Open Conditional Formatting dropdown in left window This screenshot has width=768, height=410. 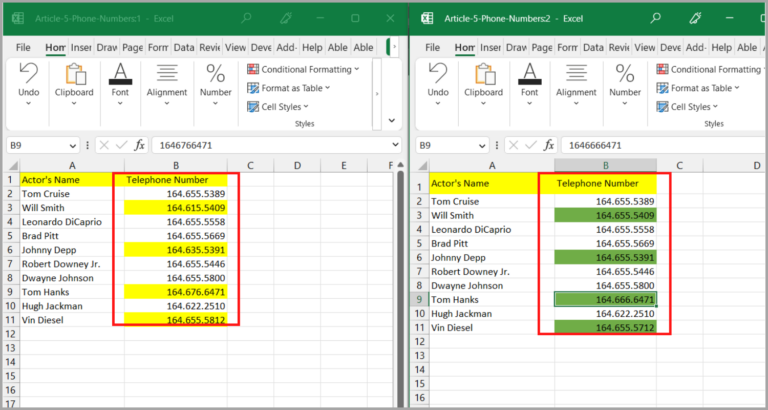[307, 69]
